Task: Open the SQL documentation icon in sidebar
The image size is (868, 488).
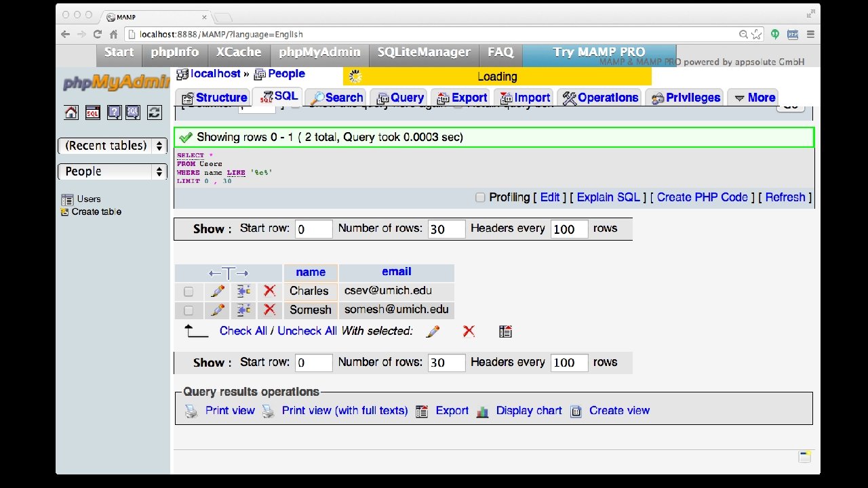Action: [x=133, y=113]
